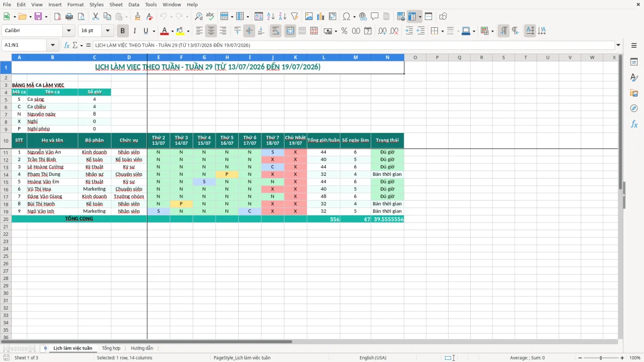This screenshot has width=644, height=362.
Task: Format cells as percent
Action: 344,31
